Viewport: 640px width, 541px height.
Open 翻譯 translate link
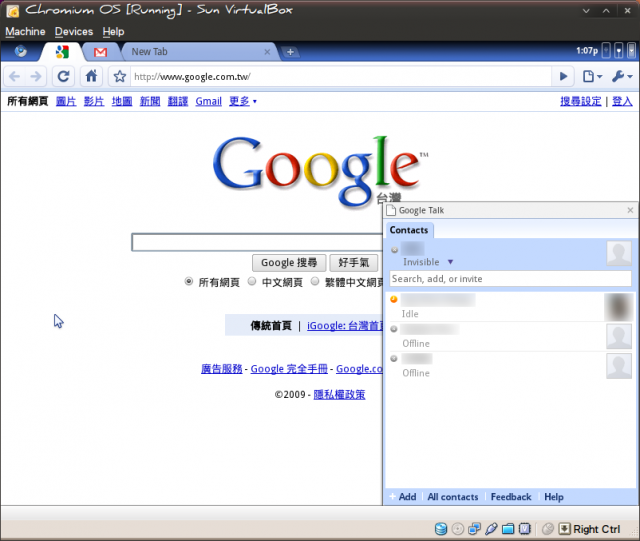178,101
